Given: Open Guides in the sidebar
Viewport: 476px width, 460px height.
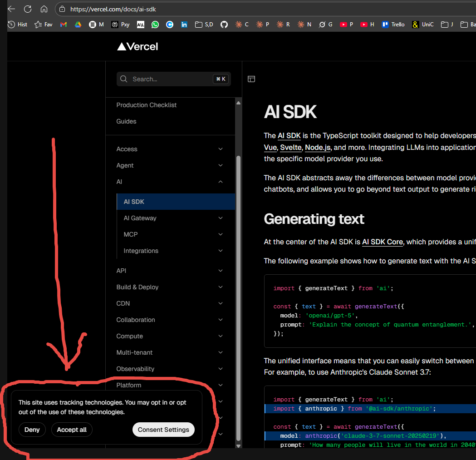Looking at the screenshot, I should click(x=126, y=121).
